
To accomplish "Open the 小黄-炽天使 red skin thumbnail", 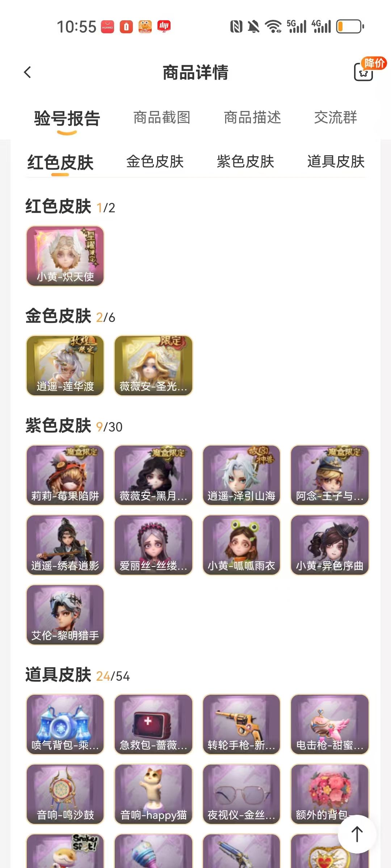I will pos(65,256).
